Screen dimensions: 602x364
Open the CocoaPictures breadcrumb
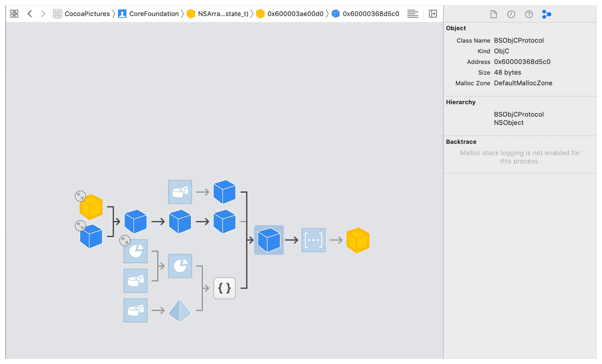coord(82,14)
